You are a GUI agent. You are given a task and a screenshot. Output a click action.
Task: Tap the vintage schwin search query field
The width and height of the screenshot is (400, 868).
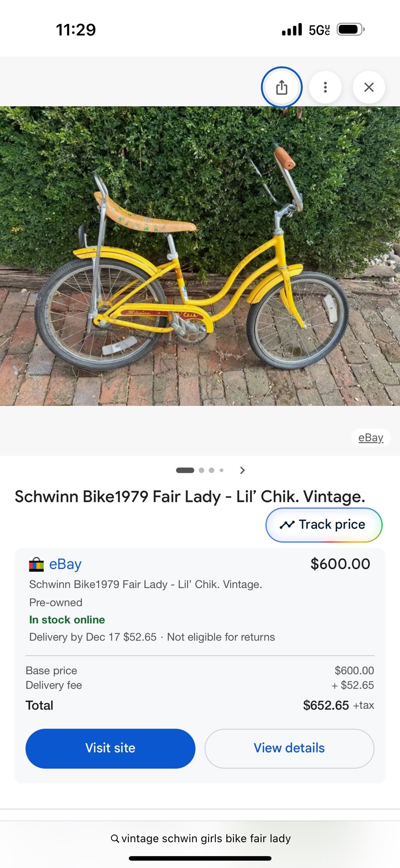tap(206, 839)
